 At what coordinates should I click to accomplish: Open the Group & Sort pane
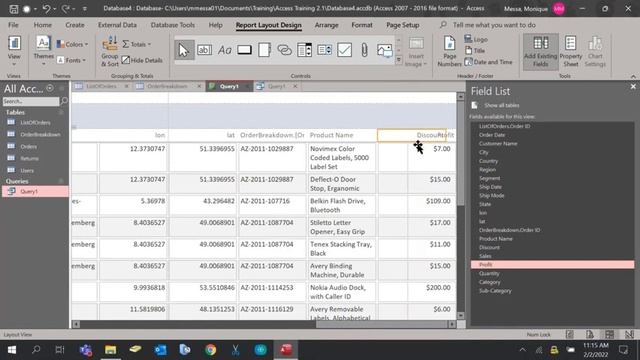(x=109, y=52)
